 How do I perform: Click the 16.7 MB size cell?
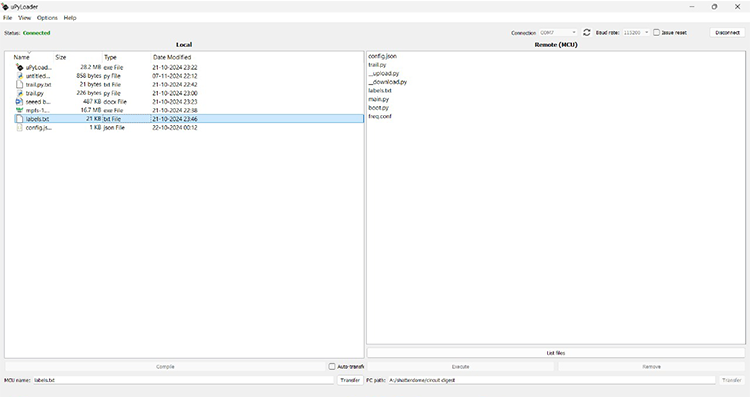click(x=90, y=110)
